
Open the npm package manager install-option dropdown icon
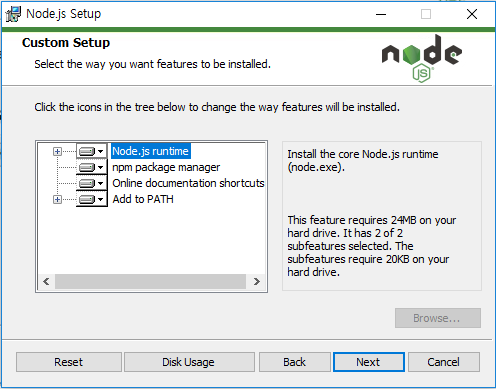click(92, 167)
